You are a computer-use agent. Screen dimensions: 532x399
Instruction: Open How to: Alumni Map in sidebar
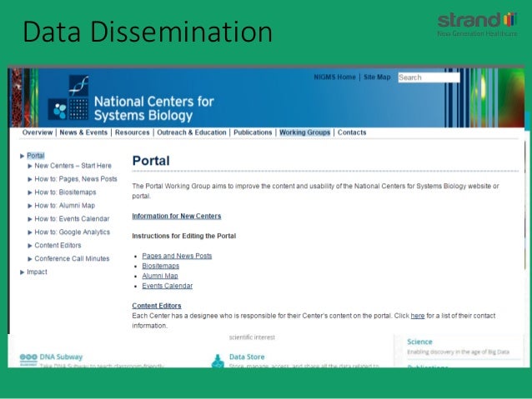tap(65, 206)
